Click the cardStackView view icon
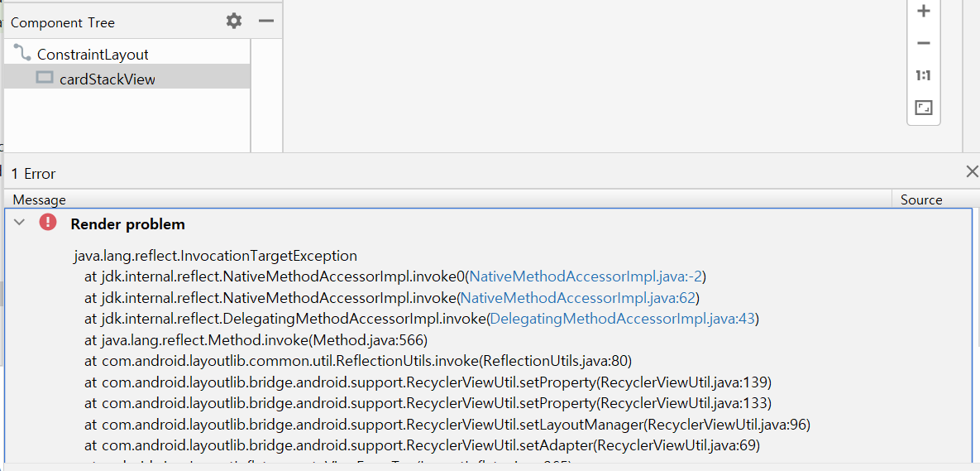The height and width of the screenshot is (471, 980). tap(45, 79)
